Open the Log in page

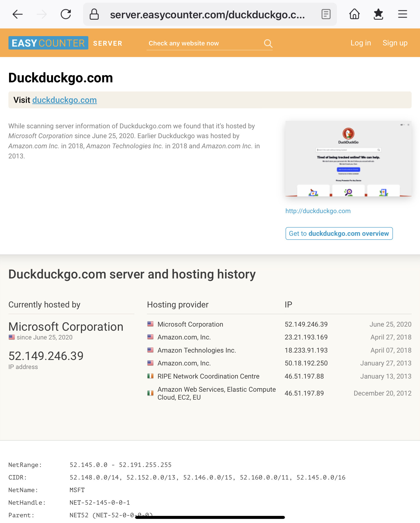(x=361, y=43)
